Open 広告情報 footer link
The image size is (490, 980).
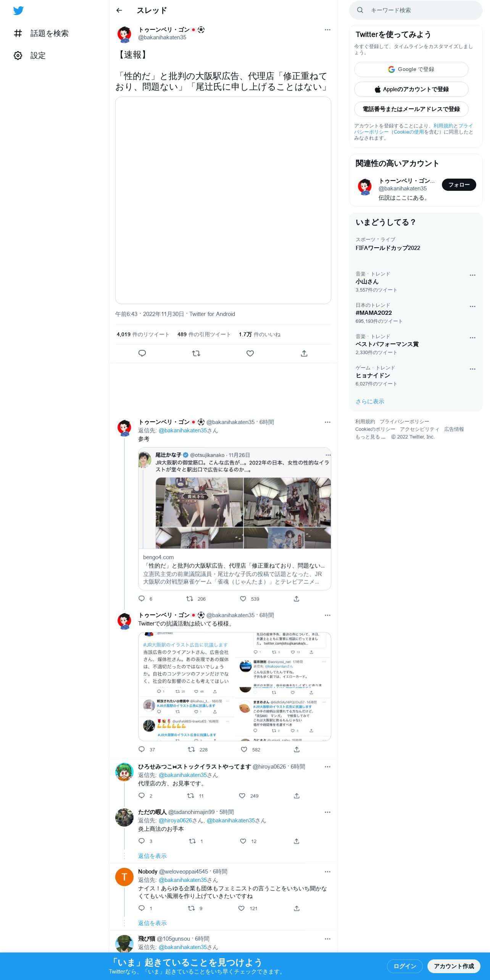click(x=454, y=429)
